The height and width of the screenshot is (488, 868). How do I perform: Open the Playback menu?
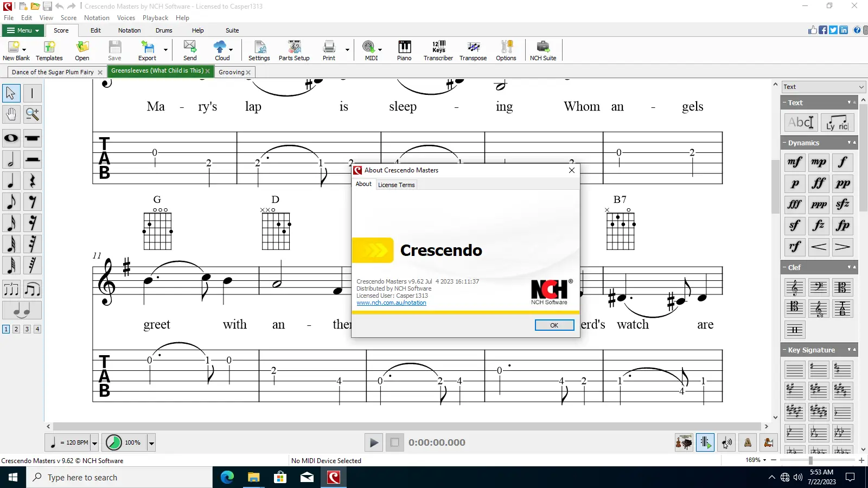[x=155, y=18]
